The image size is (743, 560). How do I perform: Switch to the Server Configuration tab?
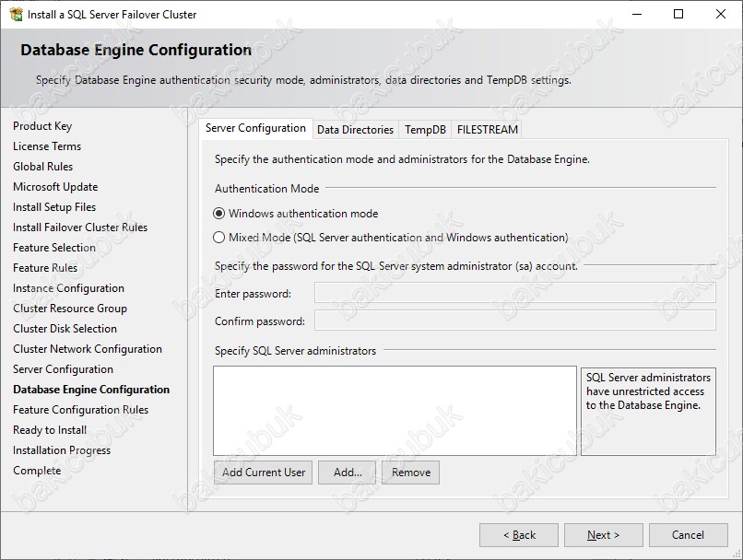256,128
